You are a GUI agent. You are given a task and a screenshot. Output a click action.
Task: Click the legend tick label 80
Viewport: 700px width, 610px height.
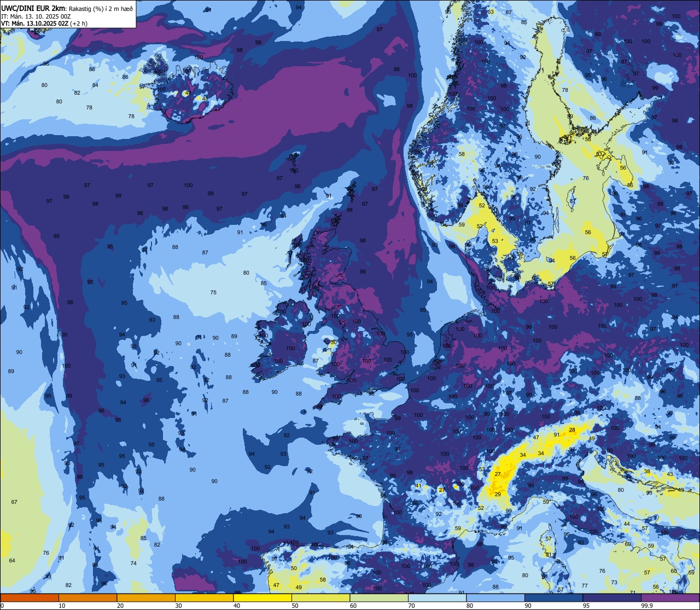(x=470, y=606)
